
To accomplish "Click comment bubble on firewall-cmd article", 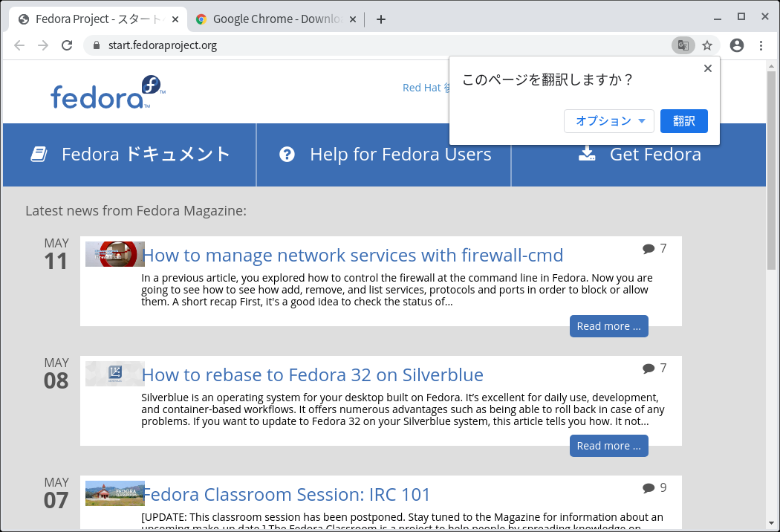I will (649, 248).
